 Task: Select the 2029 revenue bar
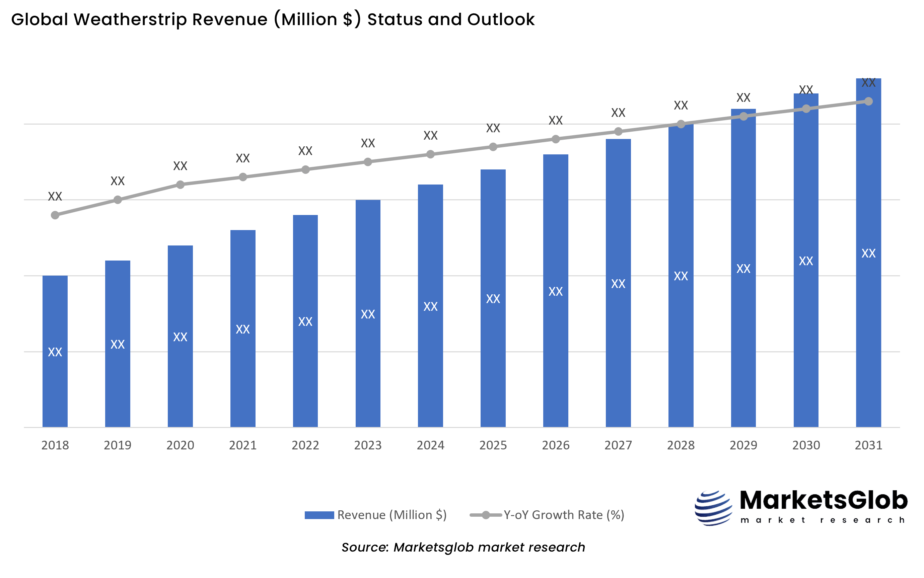pos(743,268)
